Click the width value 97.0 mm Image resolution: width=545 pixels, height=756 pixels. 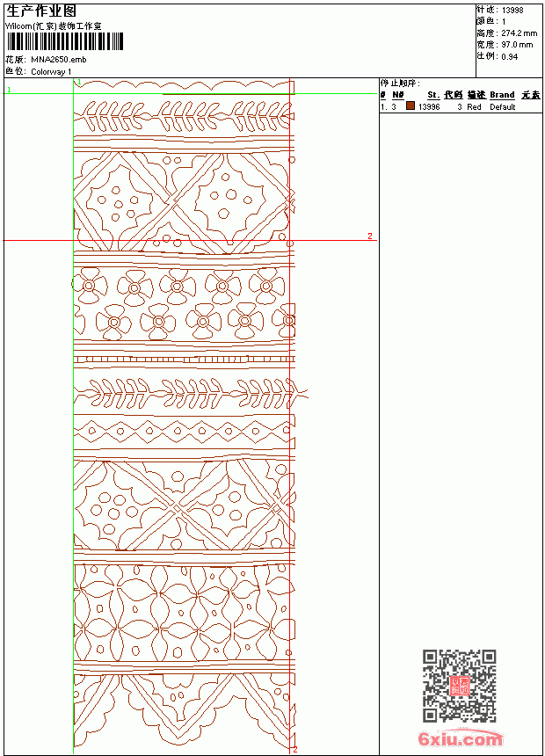click(517, 45)
